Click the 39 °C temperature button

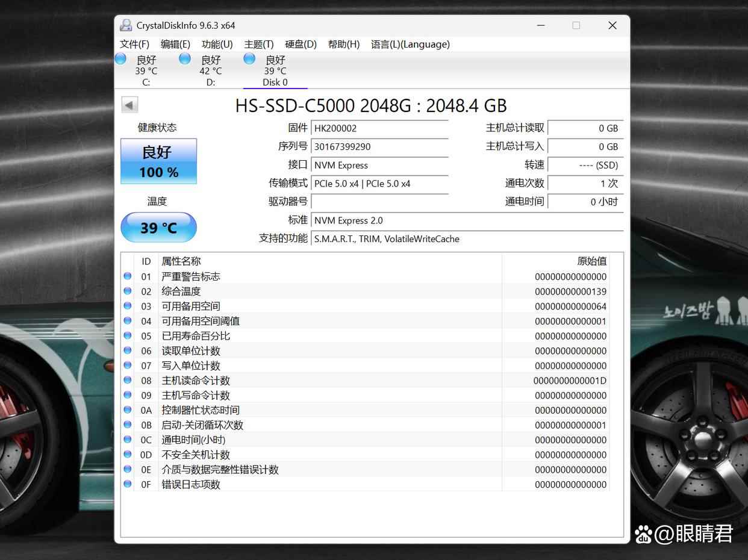tap(158, 228)
